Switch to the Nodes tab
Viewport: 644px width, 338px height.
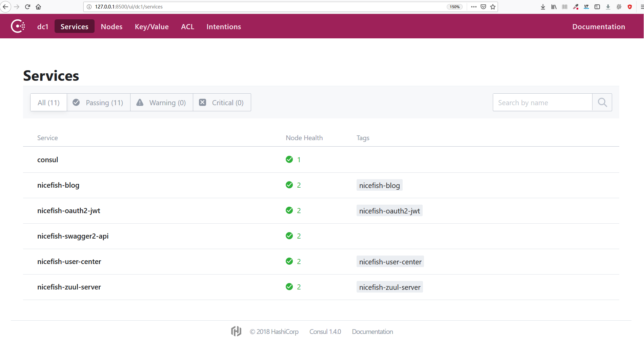112,26
